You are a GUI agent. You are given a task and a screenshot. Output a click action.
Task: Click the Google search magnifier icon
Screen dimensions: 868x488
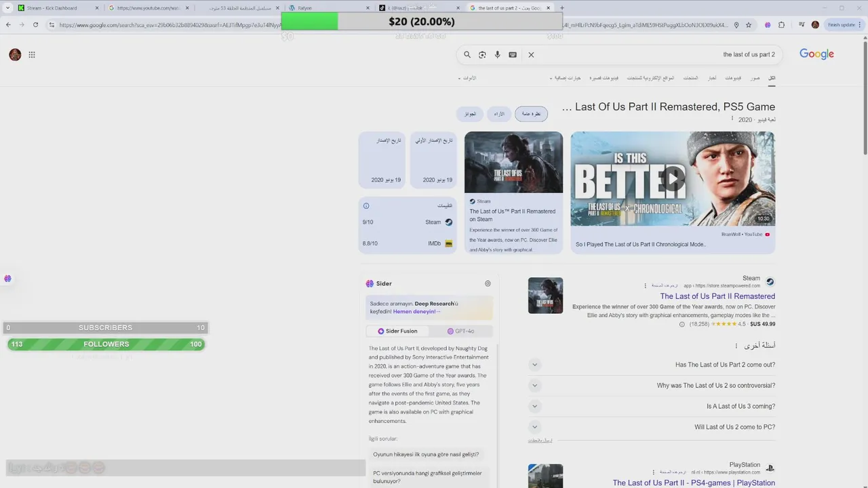click(467, 55)
